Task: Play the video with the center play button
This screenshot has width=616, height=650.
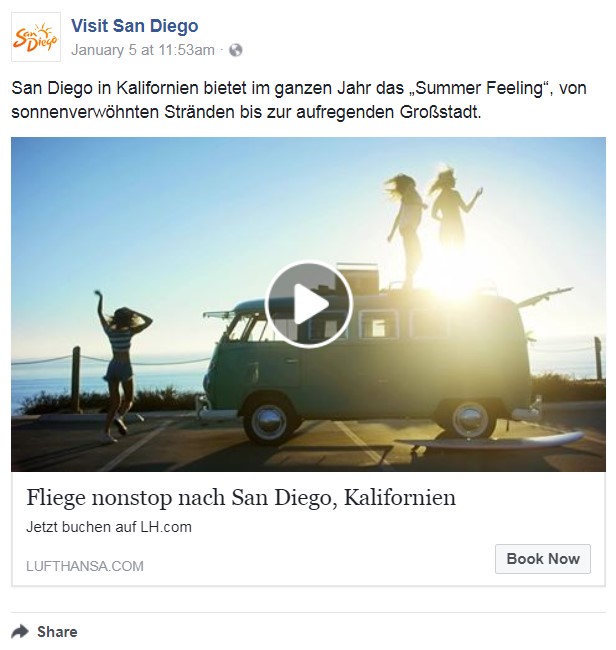Action: (x=308, y=304)
